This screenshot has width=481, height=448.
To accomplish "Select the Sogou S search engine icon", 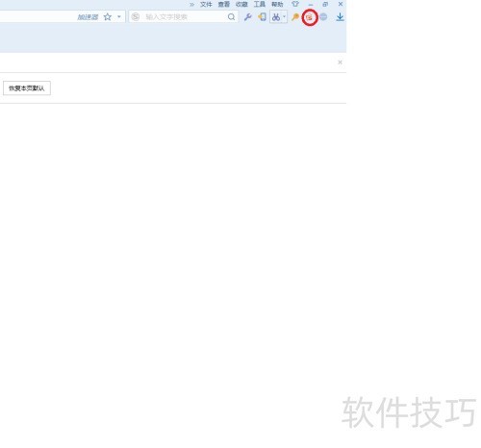I will pos(136,17).
